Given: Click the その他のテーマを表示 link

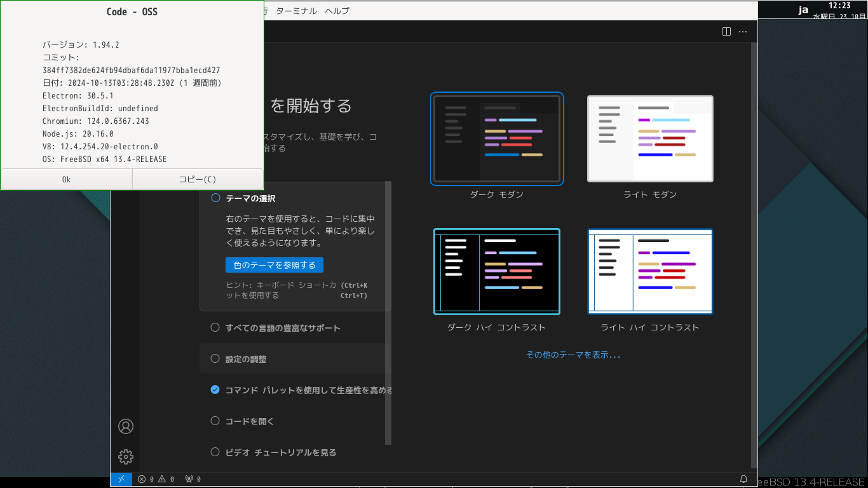Looking at the screenshot, I should click(x=573, y=355).
